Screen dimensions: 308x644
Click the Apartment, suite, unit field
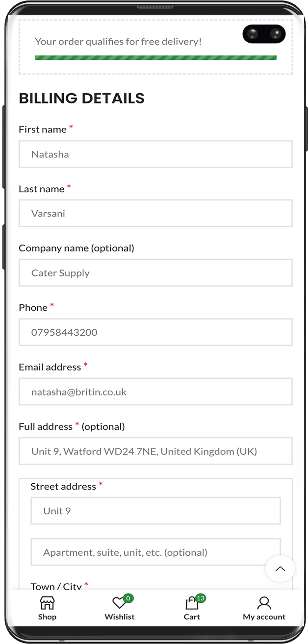(x=155, y=552)
